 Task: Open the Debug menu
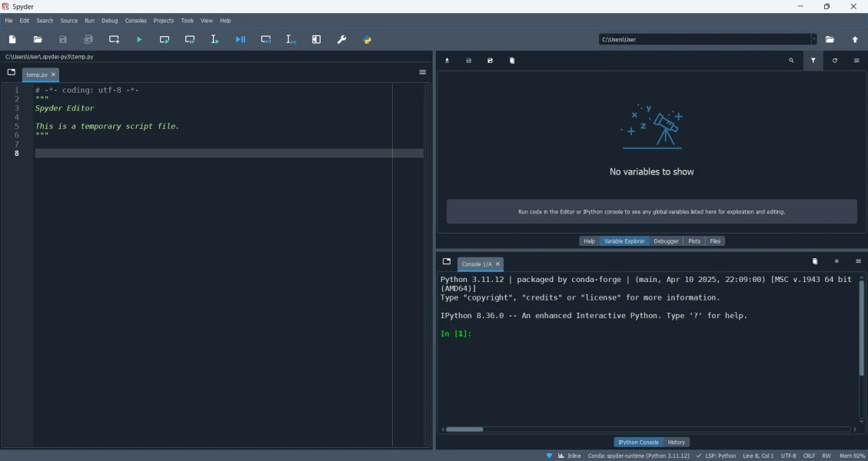point(110,21)
